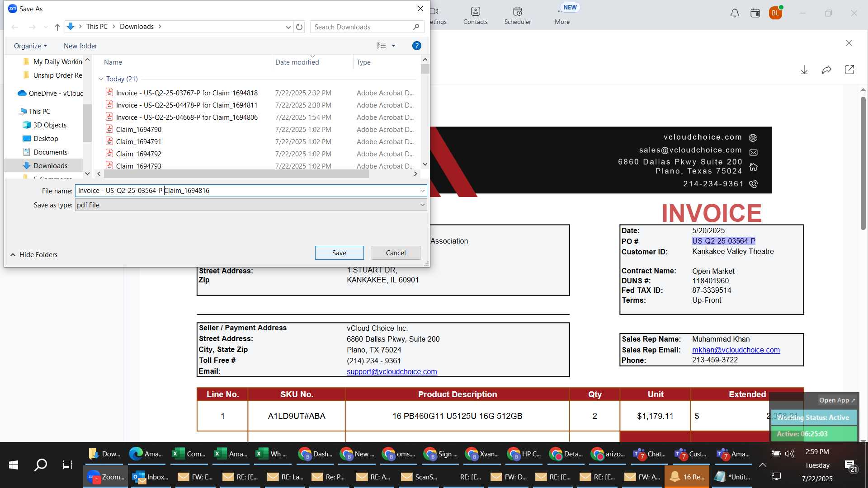Select Documents in navigation tree
Screen dimensions: 868x488
pyautogui.click(x=50, y=152)
